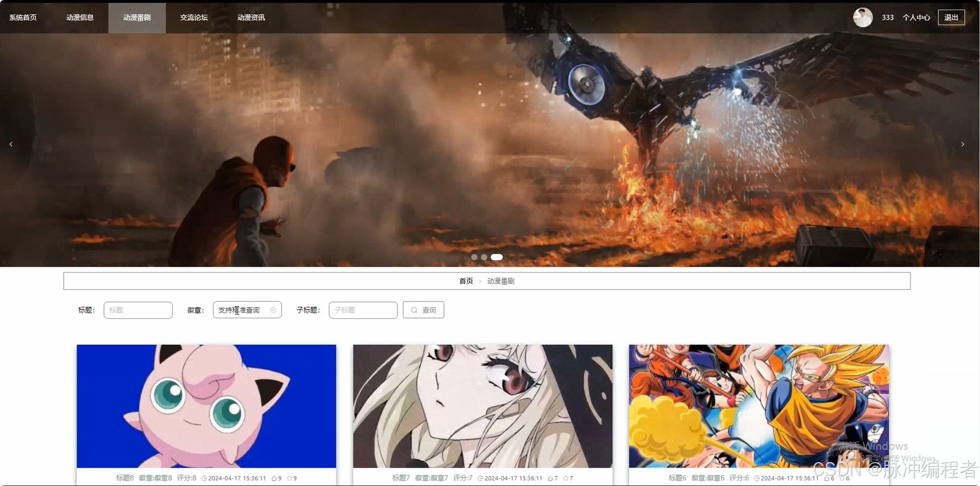Click the 标题8 card title
Viewport: 980px width, 486px height.
[125, 478]
